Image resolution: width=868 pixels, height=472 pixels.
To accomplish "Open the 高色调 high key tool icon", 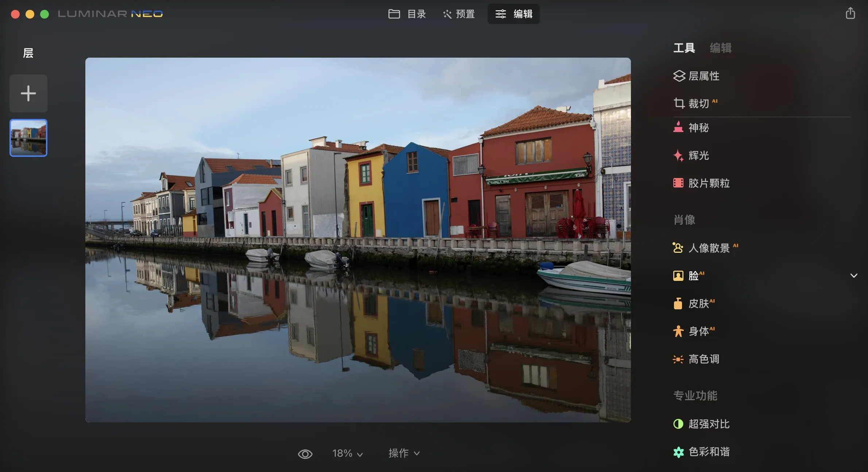I will point(678,359).
